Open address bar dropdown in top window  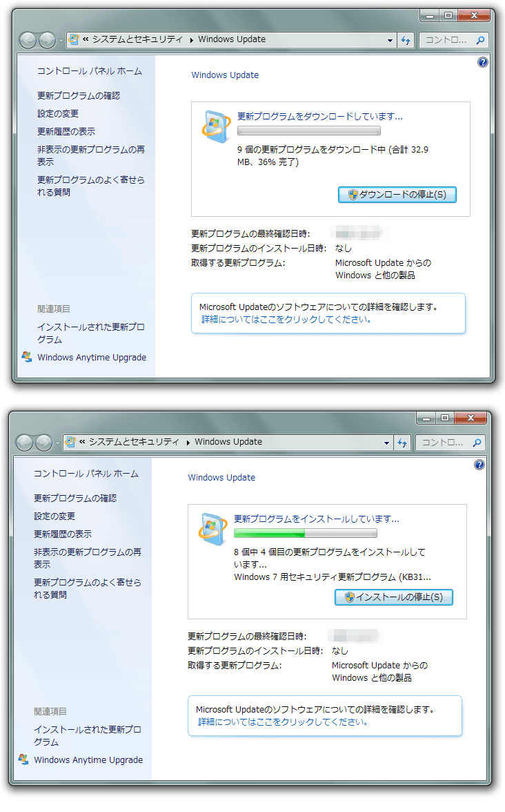click(x=390, y=40)
